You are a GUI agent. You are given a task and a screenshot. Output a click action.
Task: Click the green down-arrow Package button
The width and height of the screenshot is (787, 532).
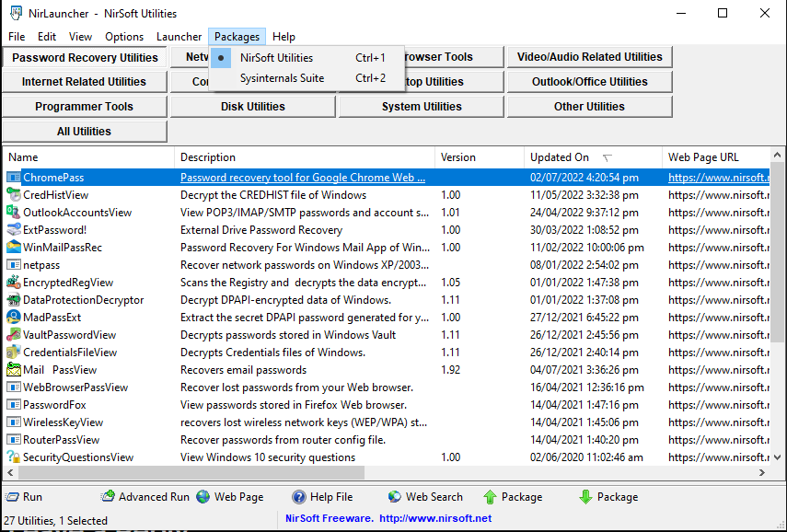coord(608,497)
